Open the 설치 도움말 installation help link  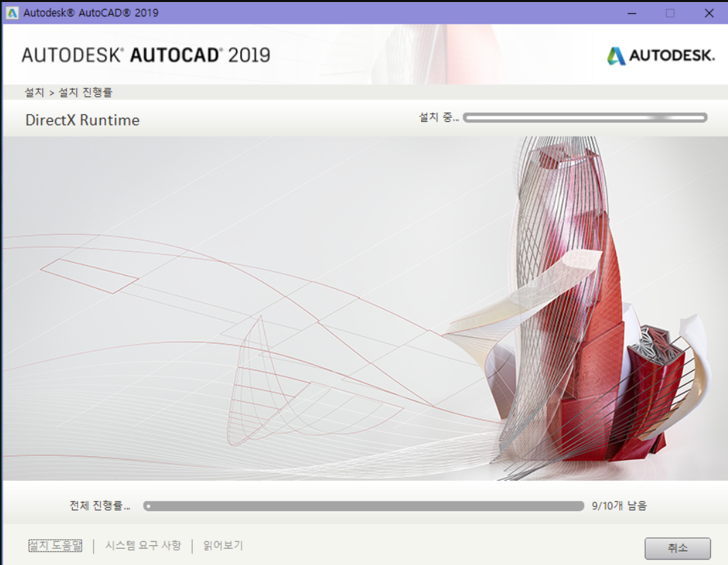[x=54, y=545]
